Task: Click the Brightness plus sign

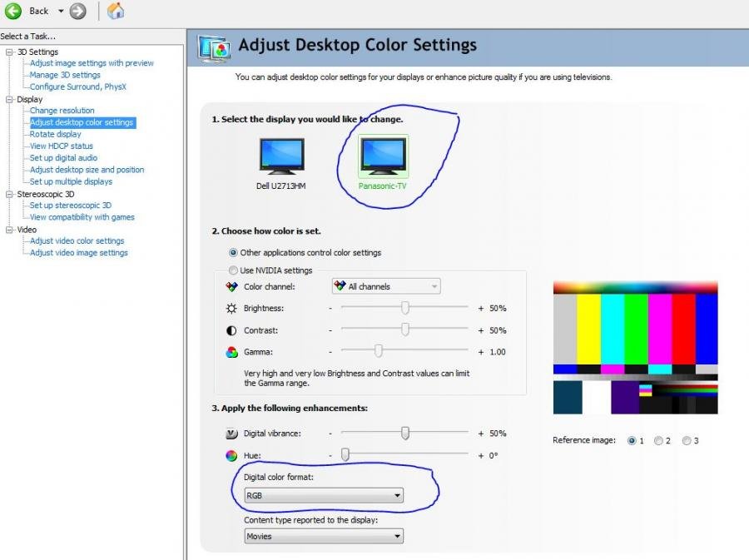Action: coord(481,309)
